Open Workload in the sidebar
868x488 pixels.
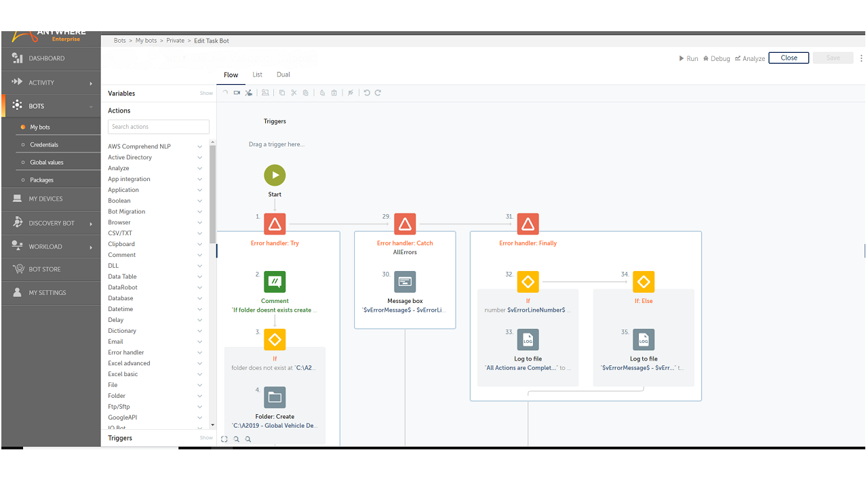51,247
